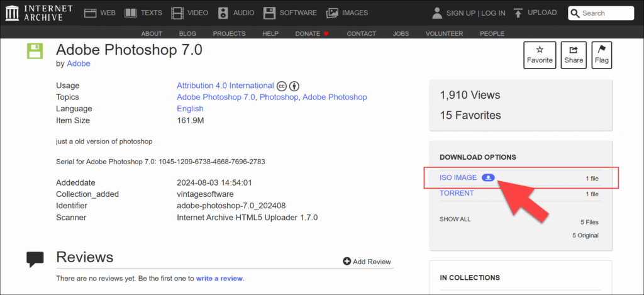Open the SOFTWARE menu item
The width and height of the screenshot is (644, 295).
point(298,13)
